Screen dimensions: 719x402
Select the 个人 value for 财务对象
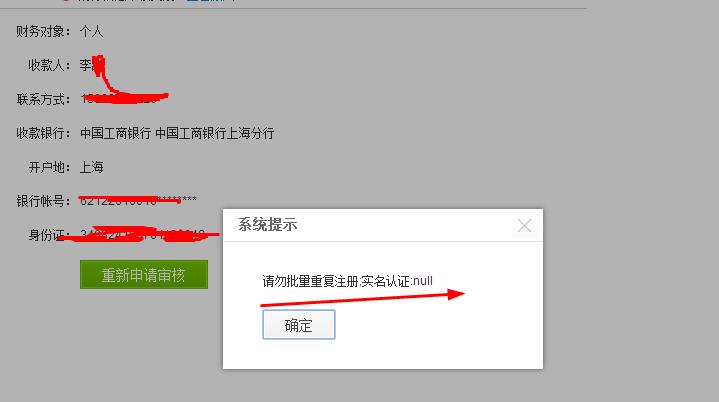91,32
